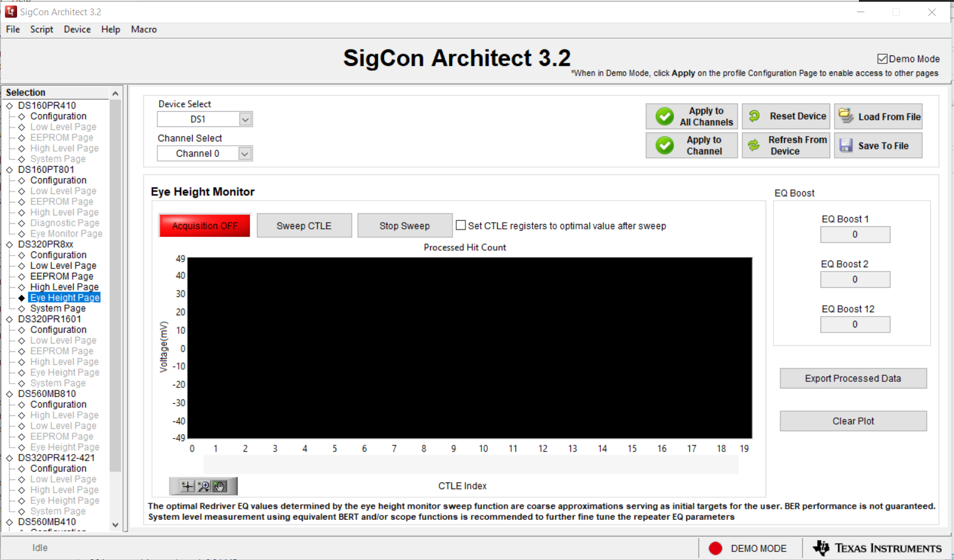Click Refresh From Device button
The width and height of the screenshot is (954, 560).
tap(786, 145)
